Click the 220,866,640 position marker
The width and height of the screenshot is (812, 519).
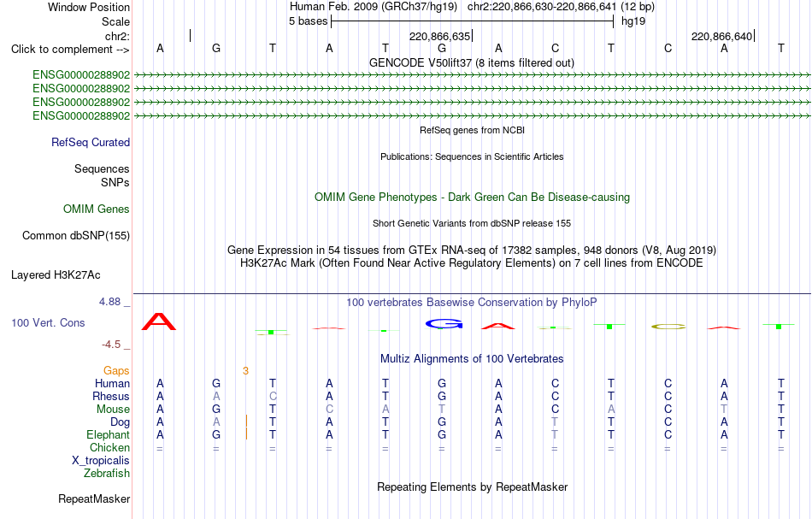coord(722,36)
